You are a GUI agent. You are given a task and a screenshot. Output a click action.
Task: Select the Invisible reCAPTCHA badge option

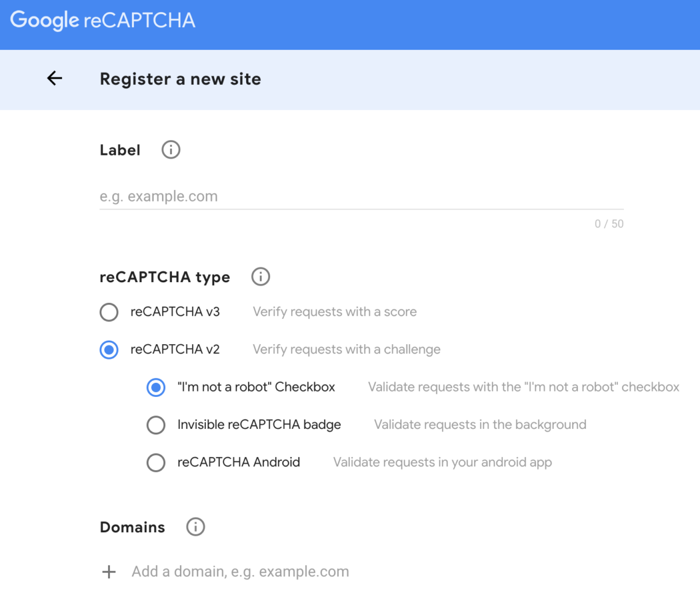tap(155, 425)
